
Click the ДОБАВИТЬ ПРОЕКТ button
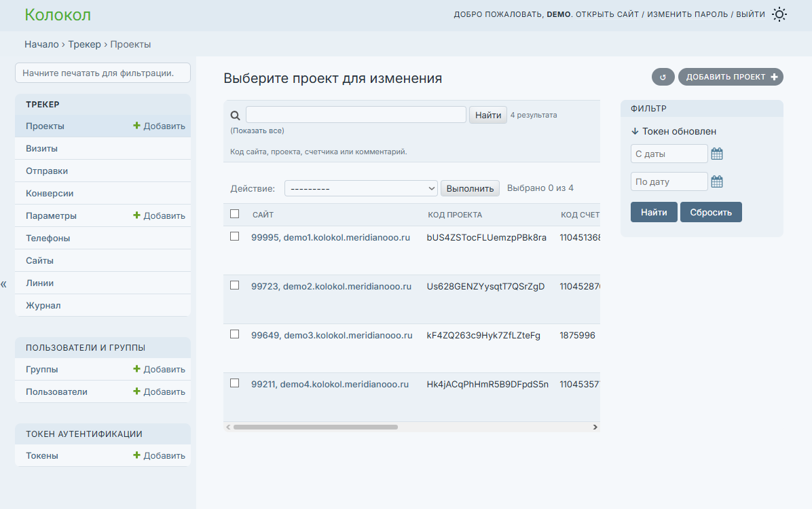coord(731,77)
